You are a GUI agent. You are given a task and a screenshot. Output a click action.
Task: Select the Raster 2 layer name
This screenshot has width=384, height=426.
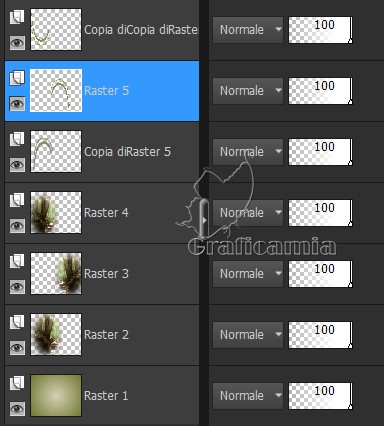coord(106,334)
